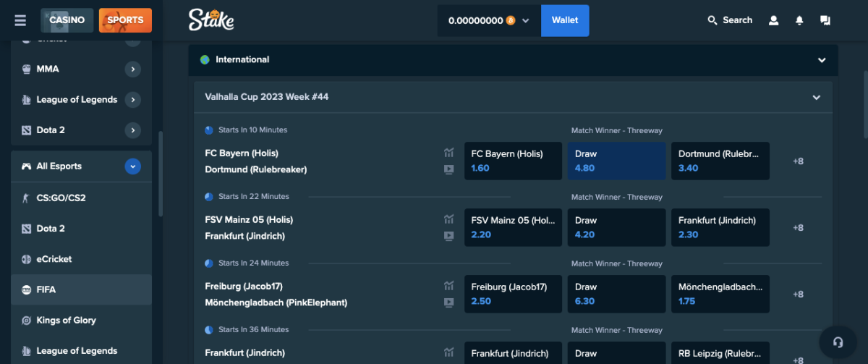The width and height of the screenshot is (868, 364).
Task: Open stats icon for FC Bayern match
Action: [x=449, y=153]
